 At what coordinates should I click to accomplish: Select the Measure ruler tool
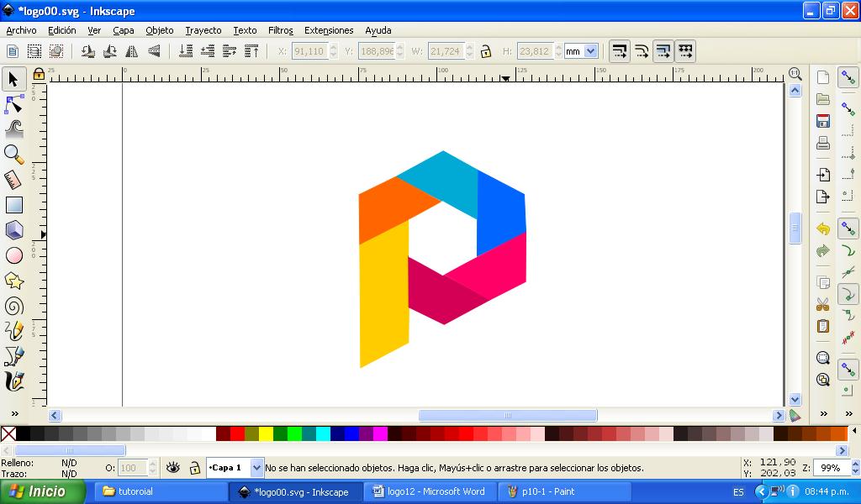click(13, 180)
